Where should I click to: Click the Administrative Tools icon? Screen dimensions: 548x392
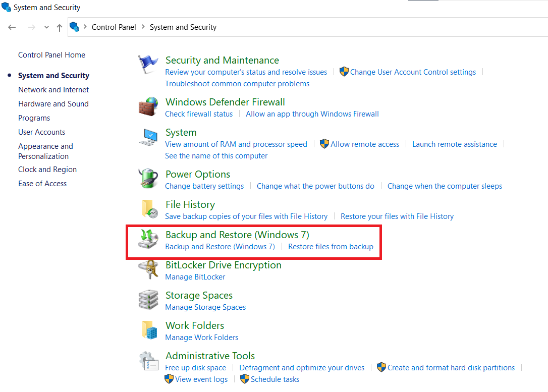click(x=148, y=360)
